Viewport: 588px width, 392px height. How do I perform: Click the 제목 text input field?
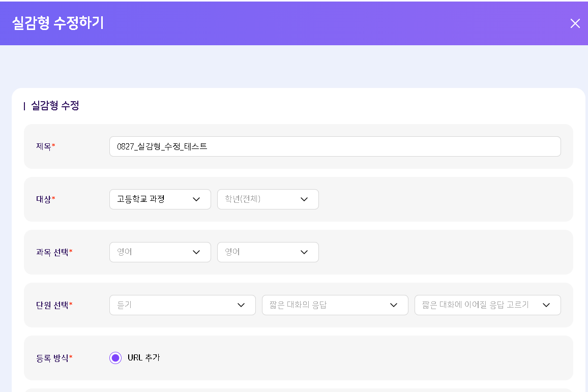click(335, 146)
